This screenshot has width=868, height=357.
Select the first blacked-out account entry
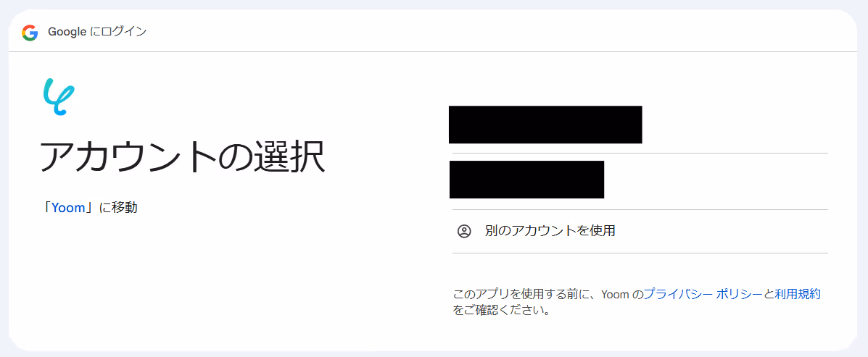click(640, 125)
